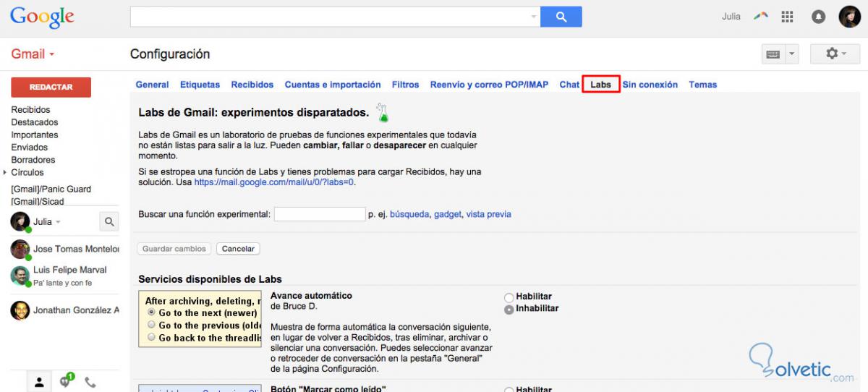Click the experimental function search field
This screenshot has height=392, width=868.
tap(320, 214)
